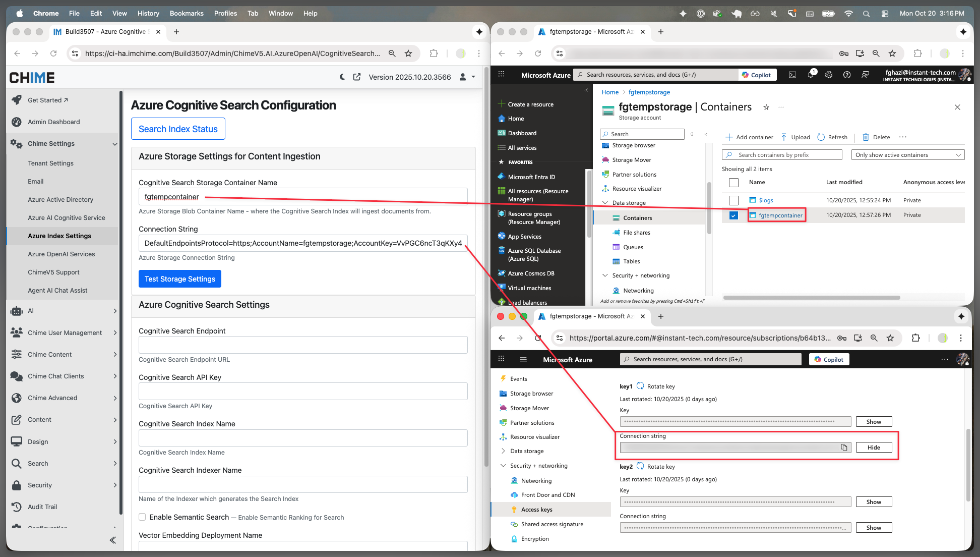Collapse the Chime sidebar with the double chevron
The image size is (980, 557).
click(113, 540)
